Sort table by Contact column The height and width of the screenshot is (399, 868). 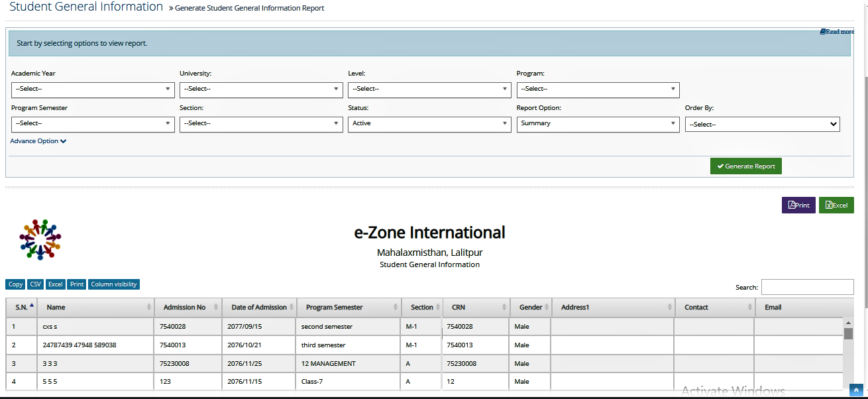click(x=716, y=308)
